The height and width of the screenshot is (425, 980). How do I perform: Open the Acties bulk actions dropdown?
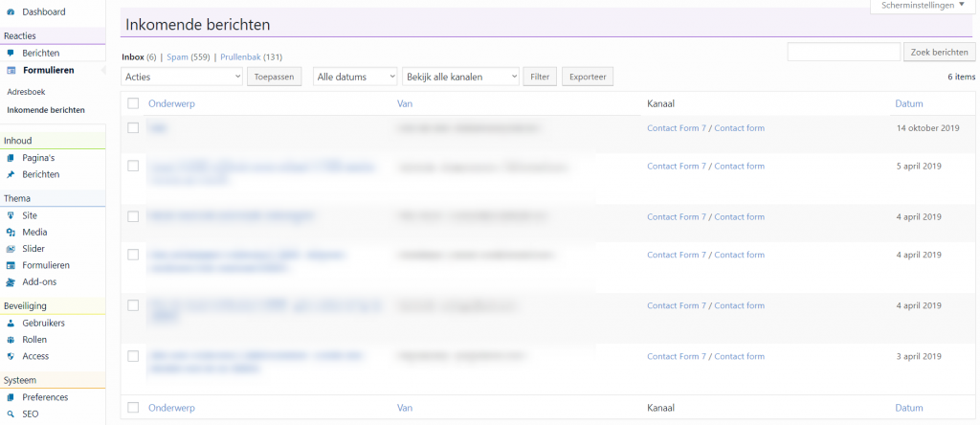(182, 77)
